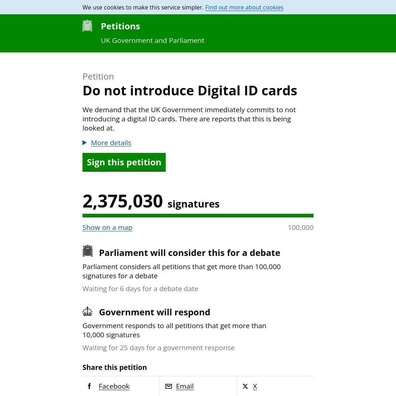Image resolution: width=396 pixels, height=396 pixels.
Task: Share via the Facebook link
Action: coord(114,386)
